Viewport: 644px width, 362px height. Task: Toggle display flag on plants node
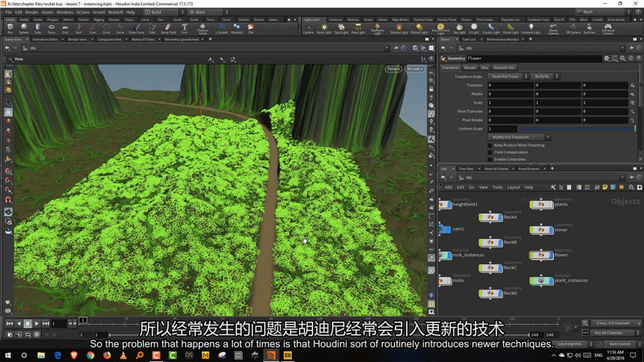click(x=551, y=204)
